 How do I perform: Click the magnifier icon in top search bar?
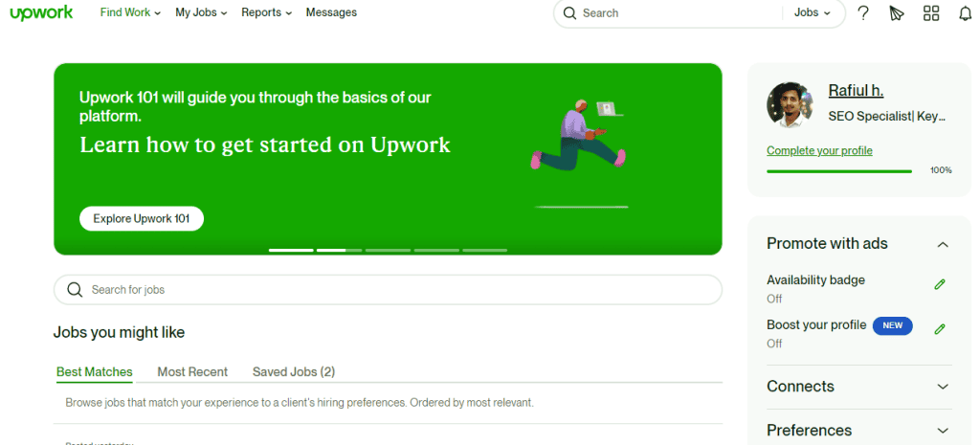569,13
